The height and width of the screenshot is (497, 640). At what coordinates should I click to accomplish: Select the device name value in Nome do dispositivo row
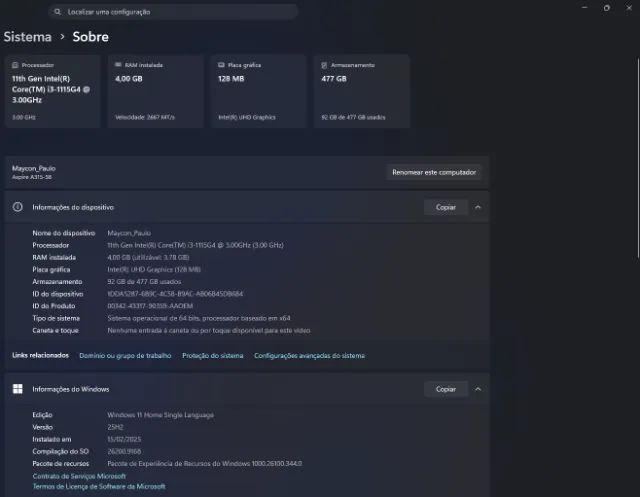[x=129, y=233]
